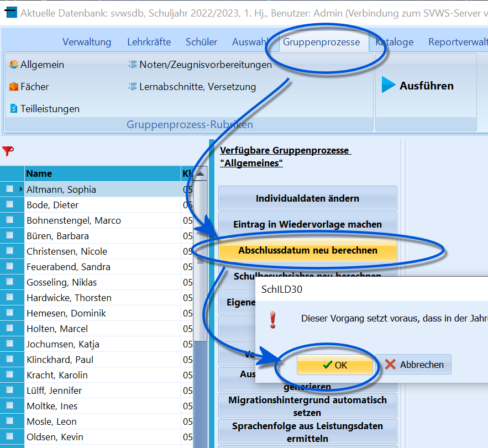This screenshot has height=448, width=488.
Task: Expand the row marker beside Altmann, Sophia
Action: pyautogui.click(x=21, y=189)
